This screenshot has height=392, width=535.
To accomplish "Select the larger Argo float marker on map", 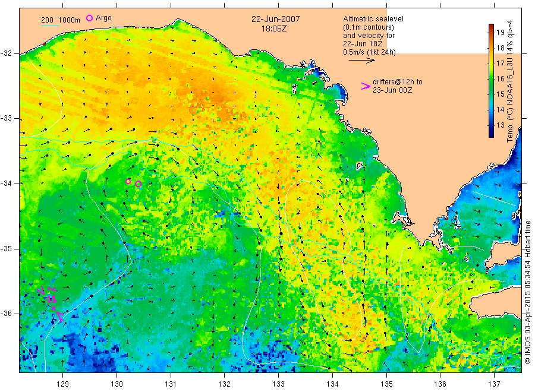I will pyautogui.click(x=138, y=184).
